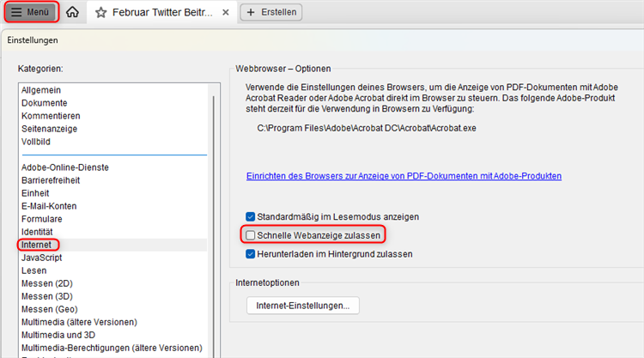Screen dimensions: 644x358
Task: Open Einrichten des Browsers zur Anzeige link
Action: [x=404, y=176]
